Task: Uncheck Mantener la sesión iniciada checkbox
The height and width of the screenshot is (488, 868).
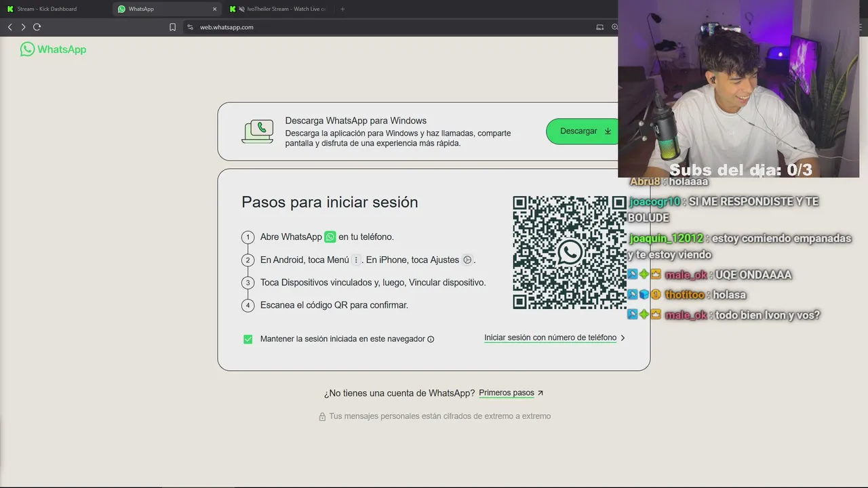Action: point(248,339)
